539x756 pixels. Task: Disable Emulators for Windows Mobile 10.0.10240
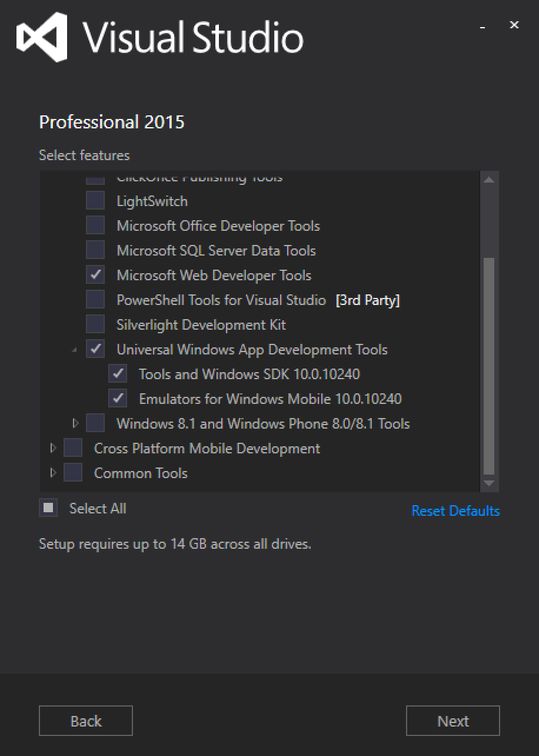tap(118, 398)
